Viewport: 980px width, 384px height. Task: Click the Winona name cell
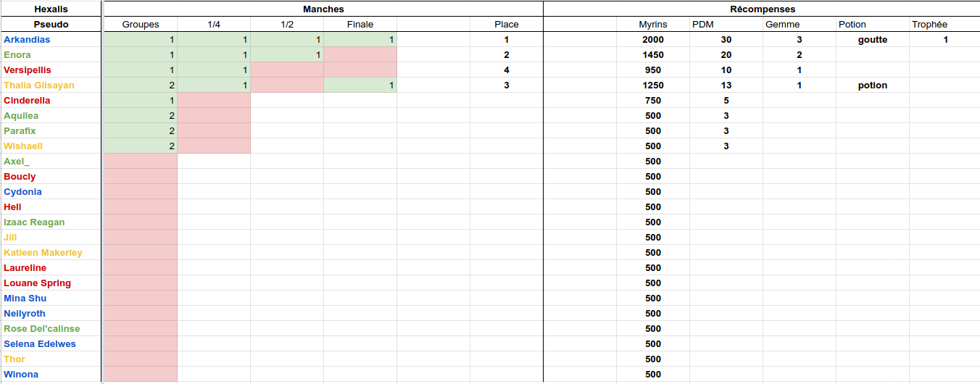[x=21, y=375]
